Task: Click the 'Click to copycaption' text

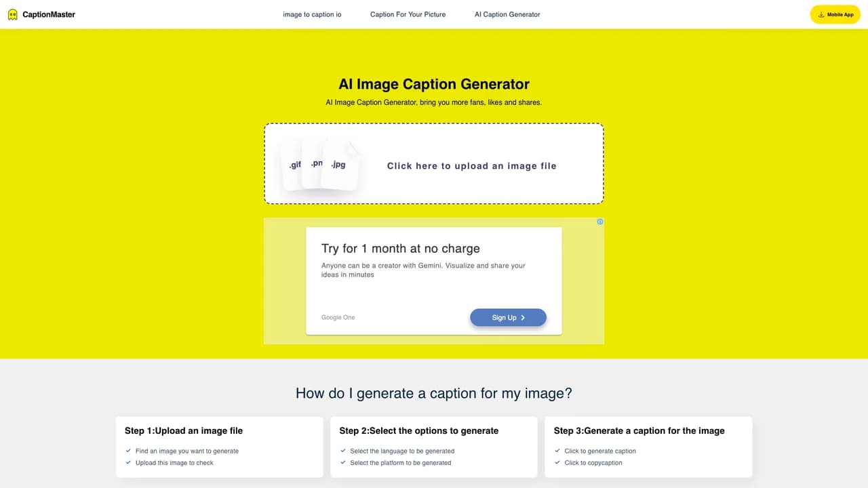Action: coord(593,463)
